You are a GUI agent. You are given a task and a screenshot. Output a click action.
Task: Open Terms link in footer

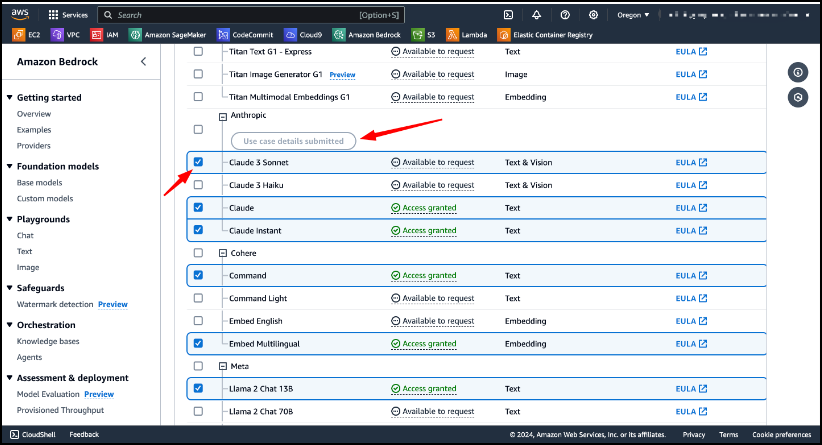(728, 435)
